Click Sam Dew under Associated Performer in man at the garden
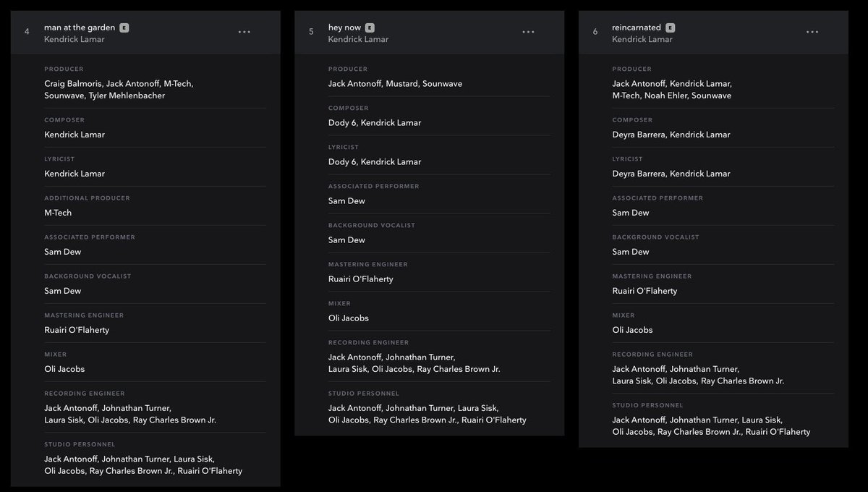This screenshot has width=868, height=492. 63,252
